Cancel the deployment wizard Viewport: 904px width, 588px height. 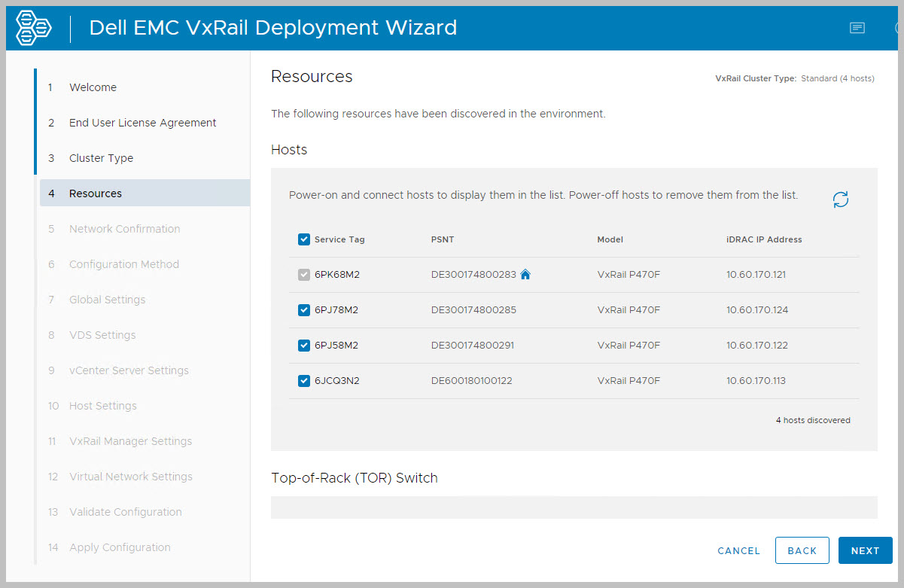738,550
